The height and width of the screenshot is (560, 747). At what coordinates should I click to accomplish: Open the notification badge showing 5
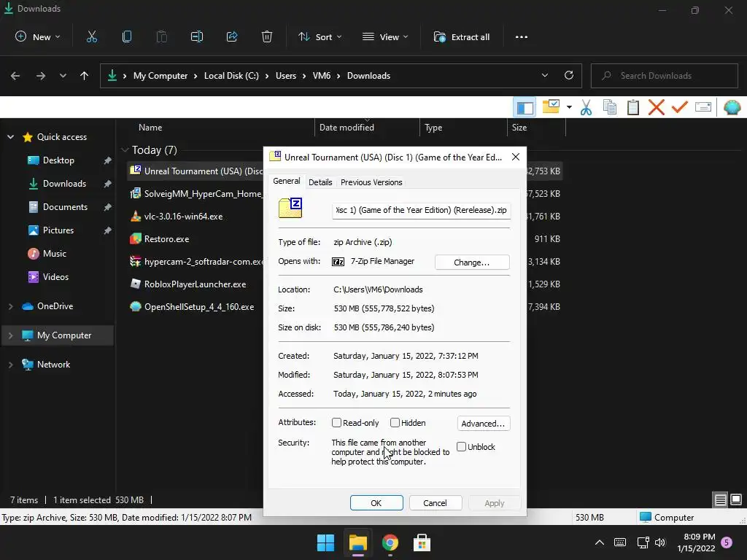(x=726, y=542)
